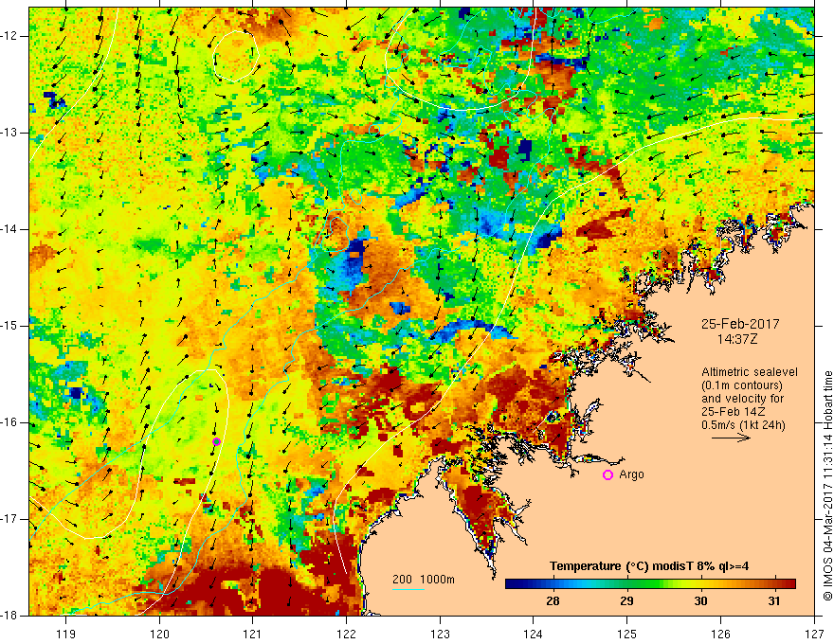Image resolution: width=834 pixels, height=644 pixels.
Task: Click the latitude axis label -16
Action: [x=10, y=422]
